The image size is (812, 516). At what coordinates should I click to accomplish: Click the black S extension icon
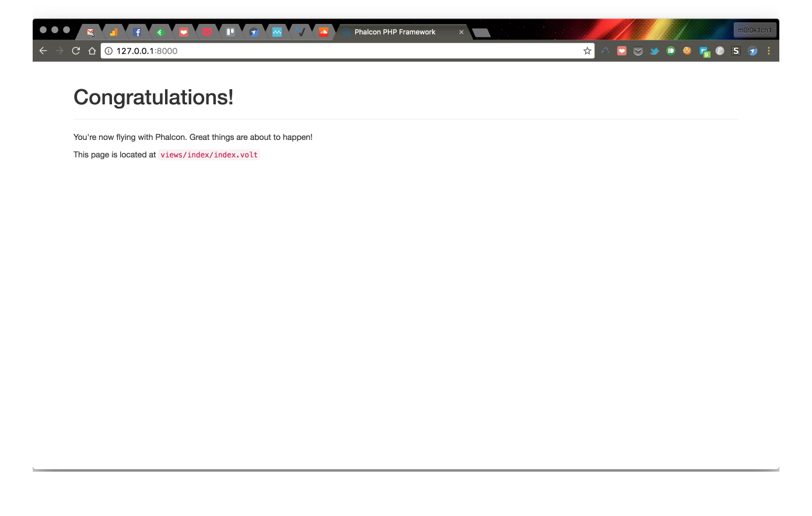click(x=736, y=51)
